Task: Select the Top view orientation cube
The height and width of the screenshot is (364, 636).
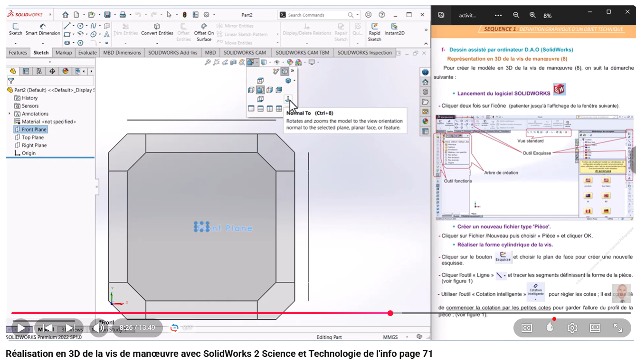Action: [260, 81]
